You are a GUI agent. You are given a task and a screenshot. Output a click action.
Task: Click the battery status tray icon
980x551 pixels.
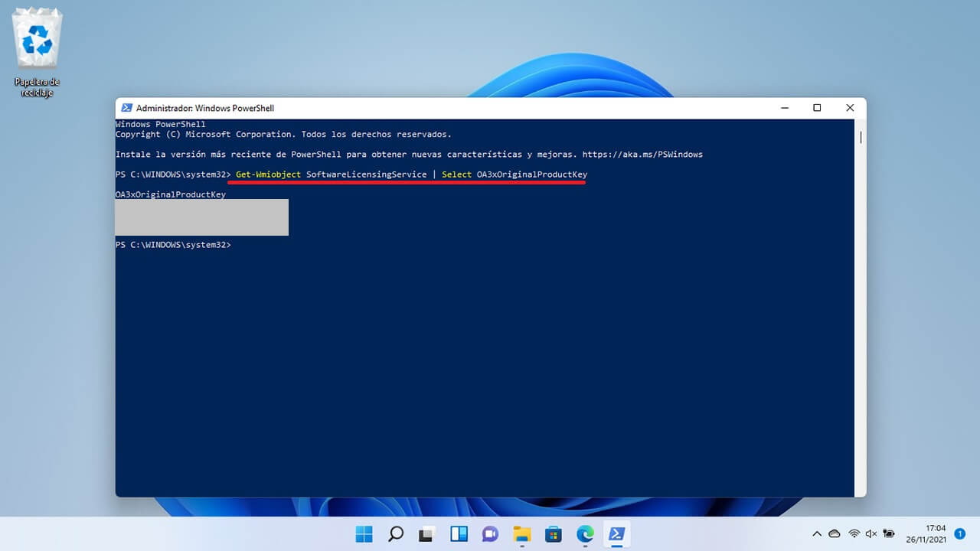coord(889,533)
